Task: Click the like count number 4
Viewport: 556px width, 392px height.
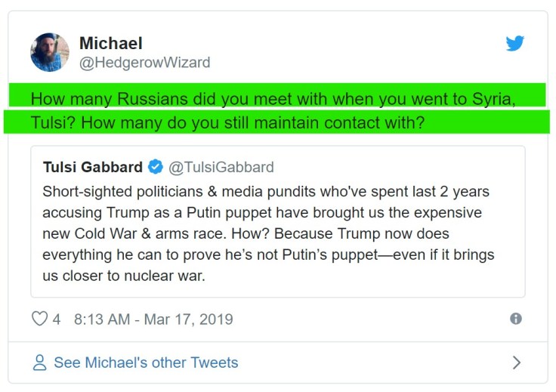Action: click(57, 319)
